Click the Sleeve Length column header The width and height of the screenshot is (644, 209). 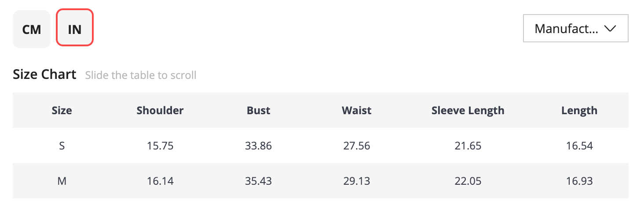[468, 110]
